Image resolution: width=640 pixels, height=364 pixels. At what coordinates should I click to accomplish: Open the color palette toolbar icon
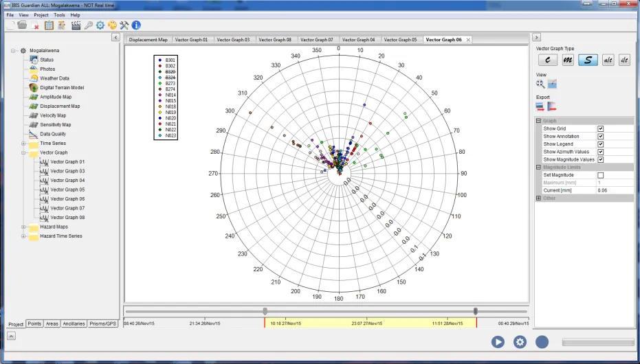point(112,25)
